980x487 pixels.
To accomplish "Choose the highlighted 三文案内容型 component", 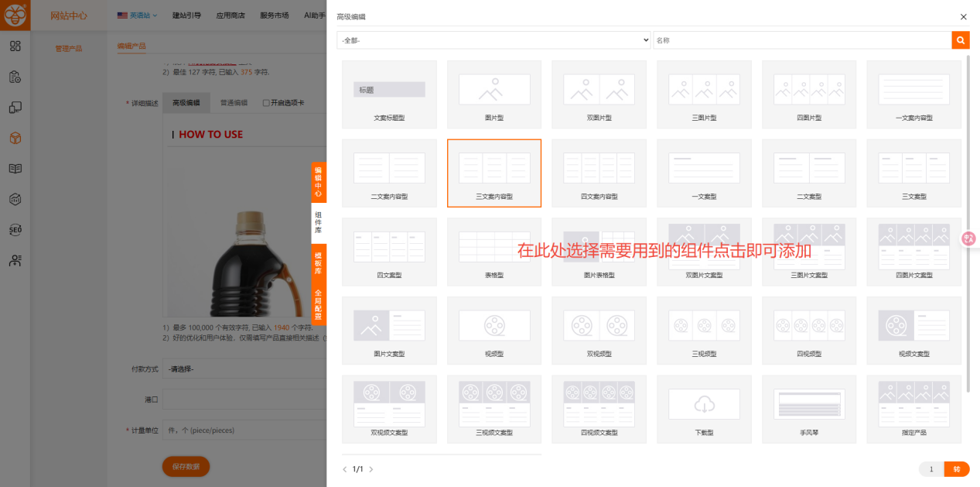I will (494, 173).
